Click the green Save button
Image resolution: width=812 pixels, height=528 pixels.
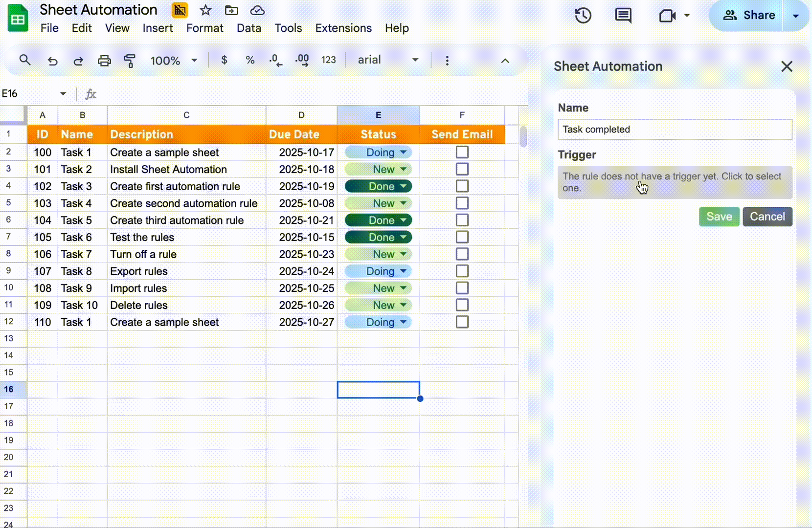tap(719, 217)
